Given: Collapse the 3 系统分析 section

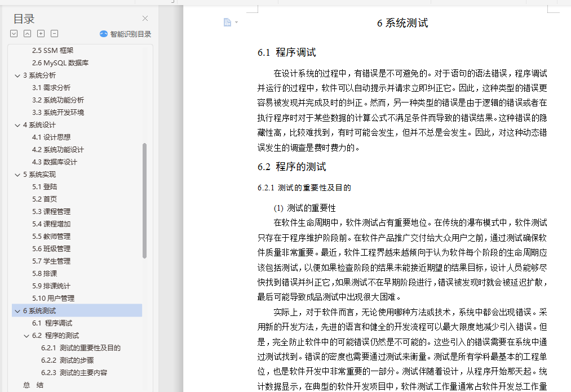Looking at the screenshot, I should pos(17,75).
